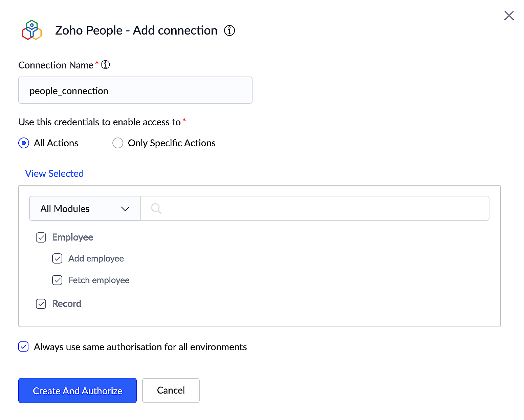Screen dimensions: 524x420
Task: Choose Only Specific Actions option
Action: coord(118,143)
